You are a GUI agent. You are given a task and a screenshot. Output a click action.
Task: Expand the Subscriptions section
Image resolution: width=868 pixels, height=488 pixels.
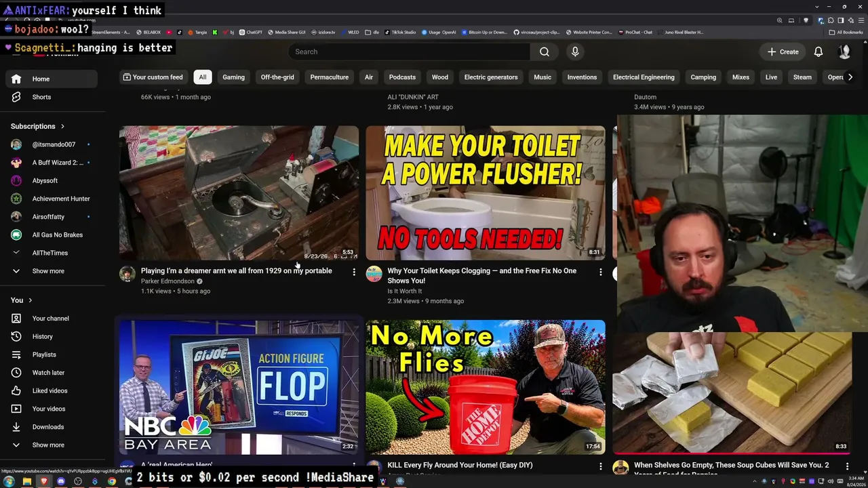tap(38, 126)
